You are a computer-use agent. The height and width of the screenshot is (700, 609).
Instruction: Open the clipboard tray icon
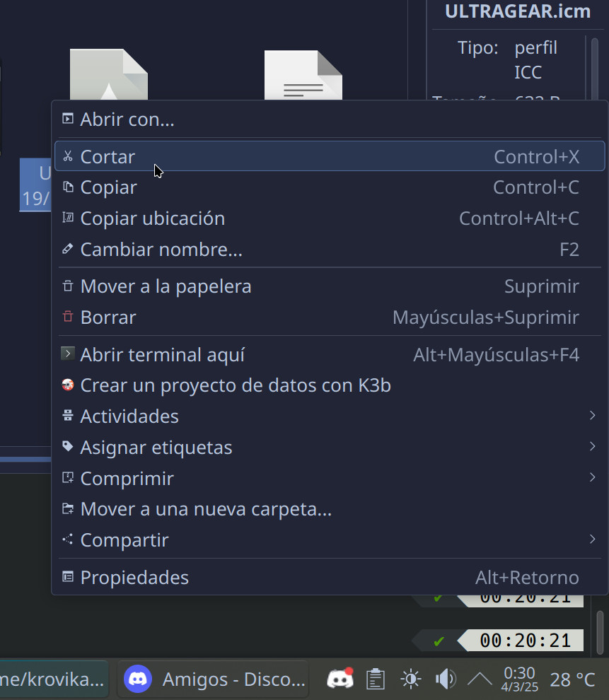coord(376,679)
